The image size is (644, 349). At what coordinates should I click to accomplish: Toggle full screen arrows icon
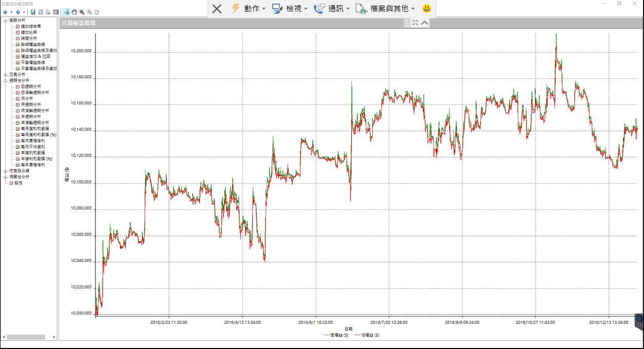pos(415,23)
